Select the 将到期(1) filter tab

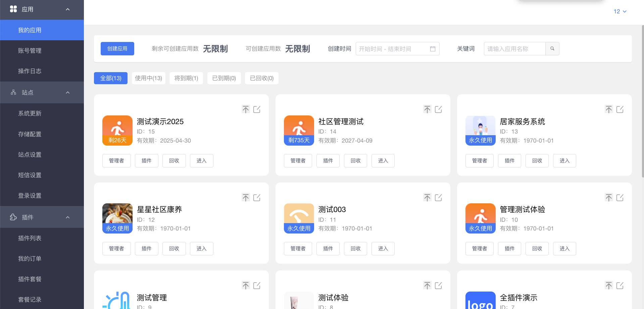point(186,78)
